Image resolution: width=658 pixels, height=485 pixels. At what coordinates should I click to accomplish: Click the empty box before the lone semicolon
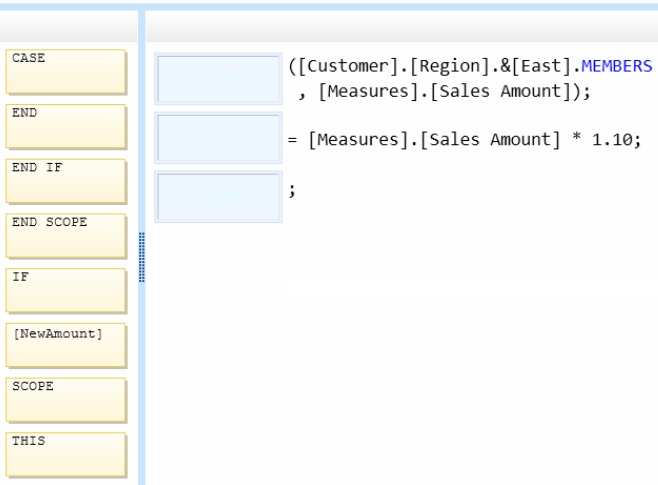click(219, 196)
